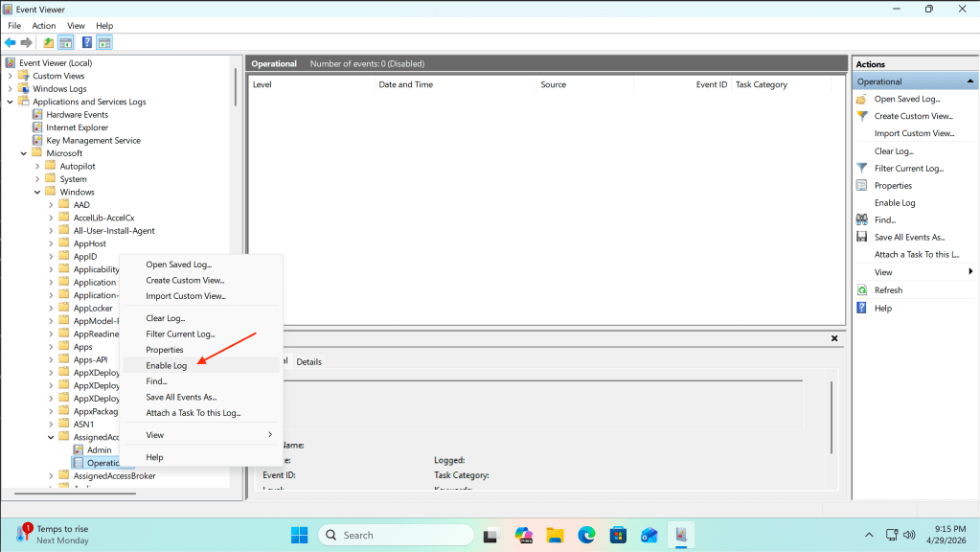Image resolution: width=980 pixels, height=552 pixels.
Task: Close the event preview pane with X
Action: pyautogui.click(x=834, y=338)
